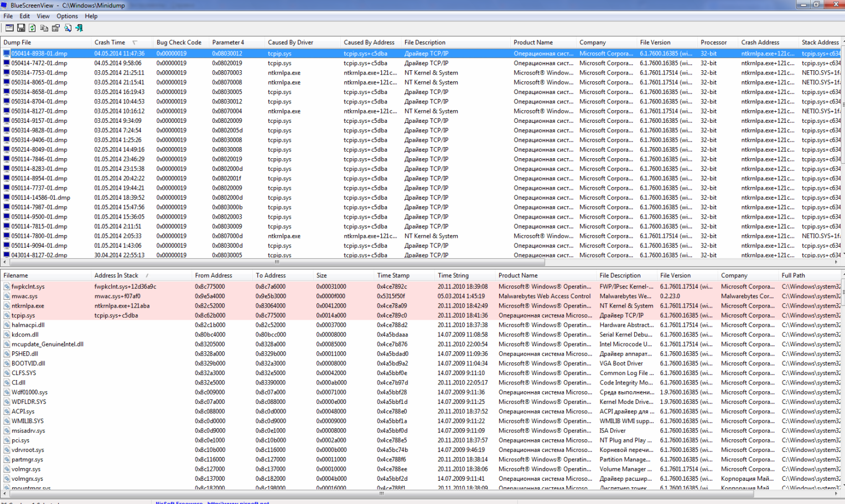Sort by the Caused By Driver column header
The height and width of the screenshot is (504, 845).
[x=302, y=42]
